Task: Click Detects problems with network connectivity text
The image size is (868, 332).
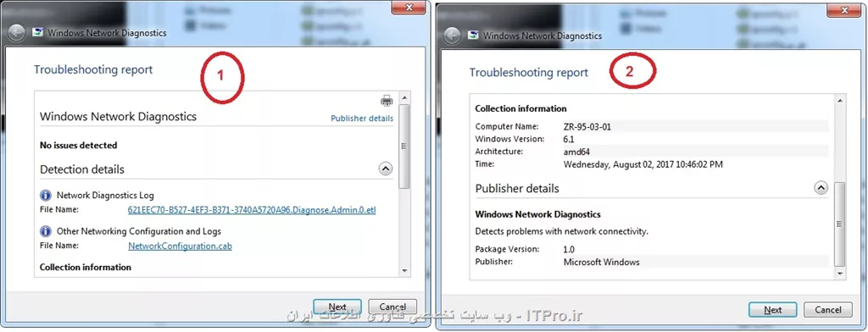Action: click(x=561, y=231)
